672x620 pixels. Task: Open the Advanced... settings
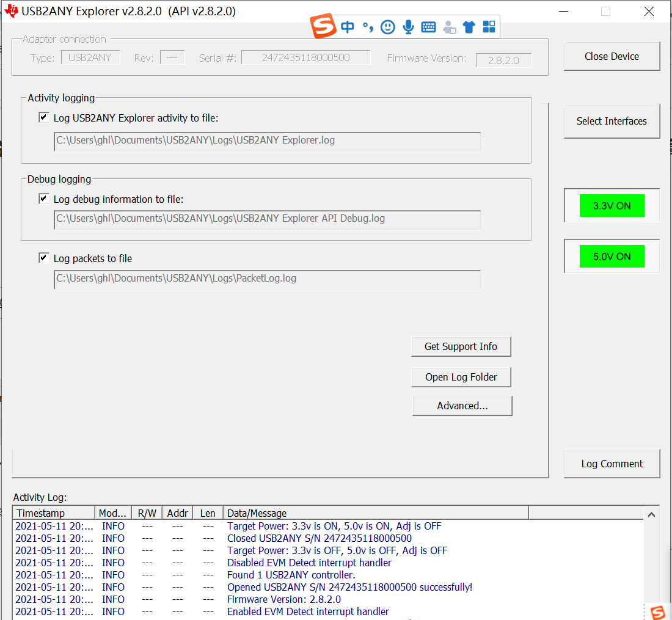point(462,406)
